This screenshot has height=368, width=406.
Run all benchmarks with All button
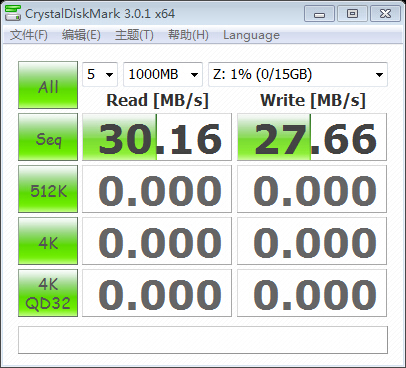pos(48,85)
